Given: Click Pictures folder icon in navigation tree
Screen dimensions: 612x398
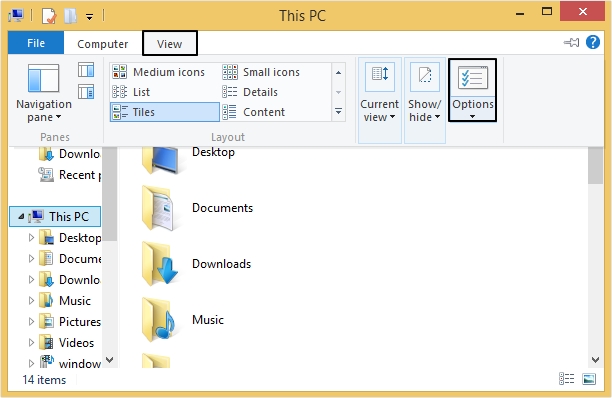Looking at the screenshot, I should pos(46,322).
